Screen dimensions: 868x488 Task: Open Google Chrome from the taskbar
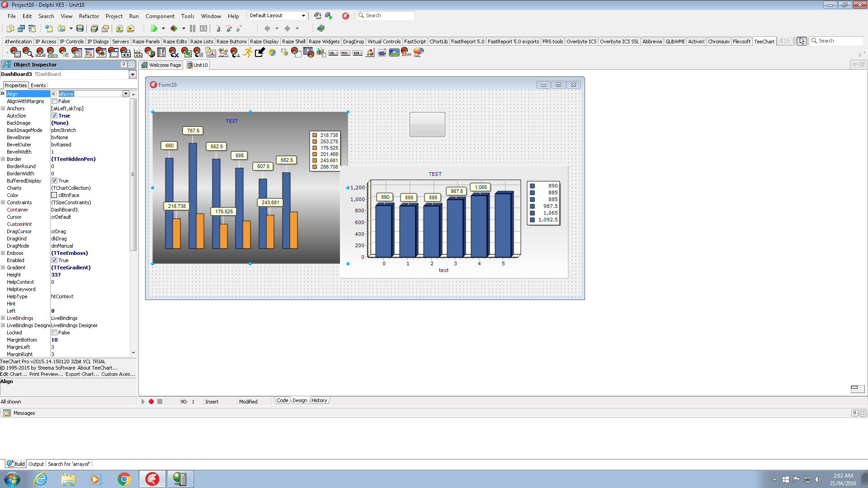[124, 479]
